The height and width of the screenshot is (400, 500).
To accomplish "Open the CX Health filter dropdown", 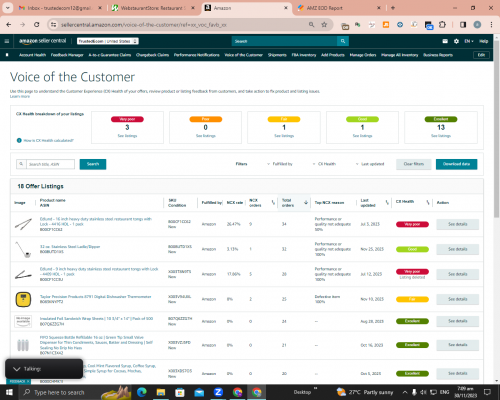I will [324, 164].
